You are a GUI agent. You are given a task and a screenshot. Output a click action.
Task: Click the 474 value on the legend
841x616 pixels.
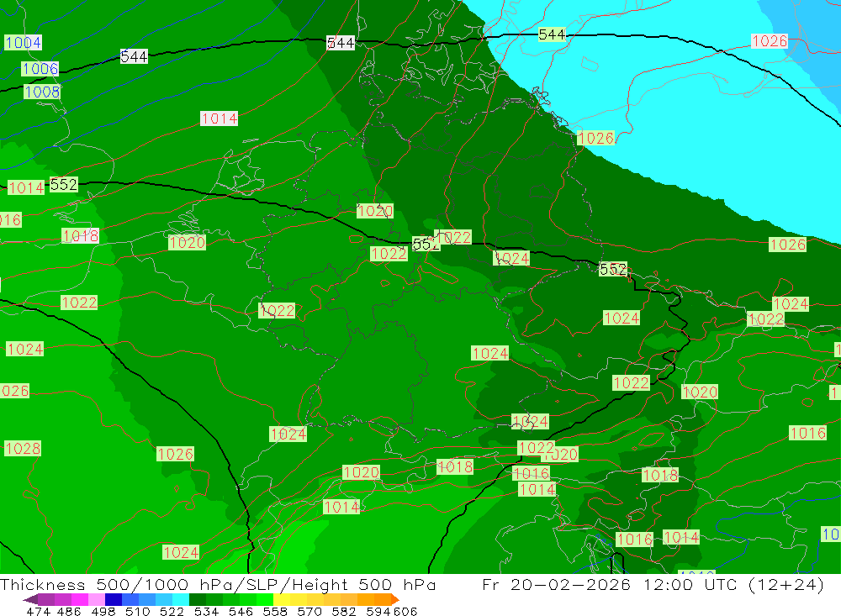39,611
